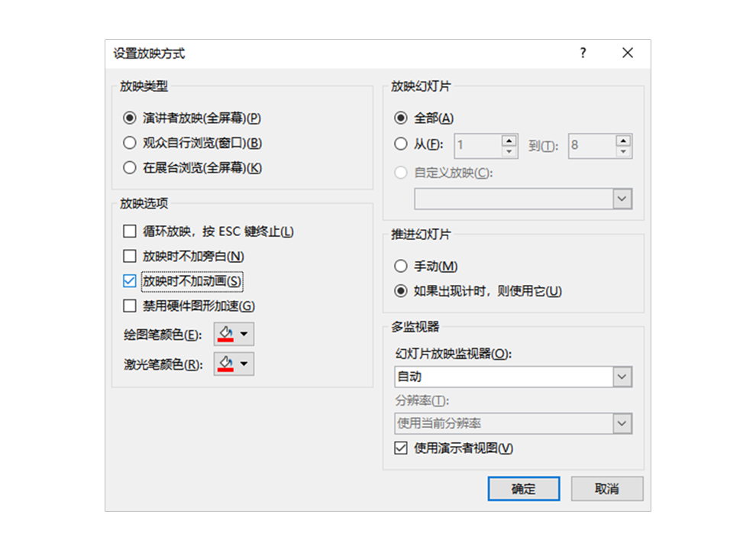Viewport: 756px width, 550px height.
Task: Select 观众自行浏览(窗口) radio button
Action: 129,143
